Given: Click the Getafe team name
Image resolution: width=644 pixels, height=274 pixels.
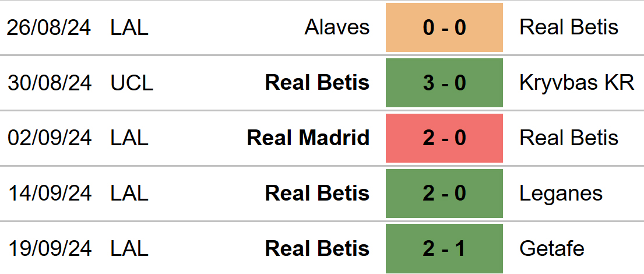Looking at the screenshot, I should tap(551, 248).
